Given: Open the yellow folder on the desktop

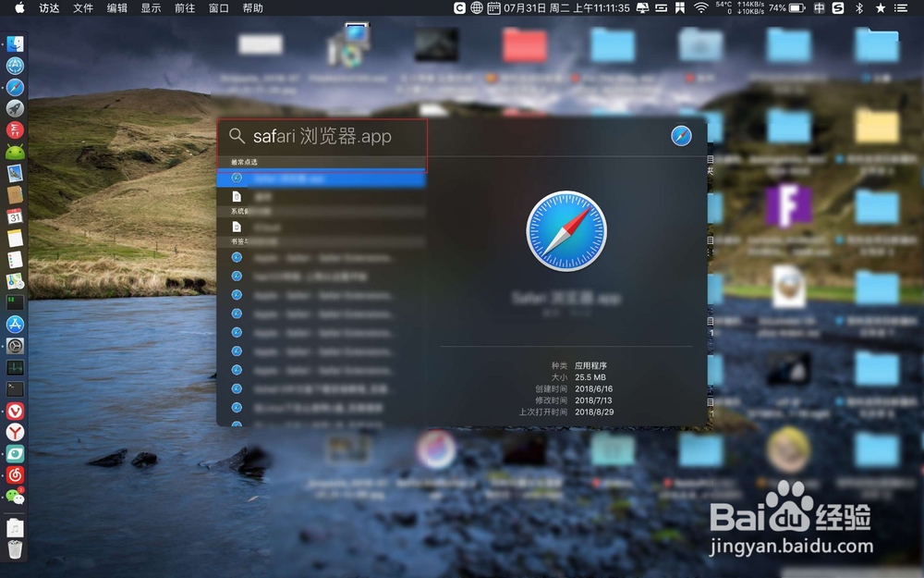Looking at the screenshot, I should 877,126.
